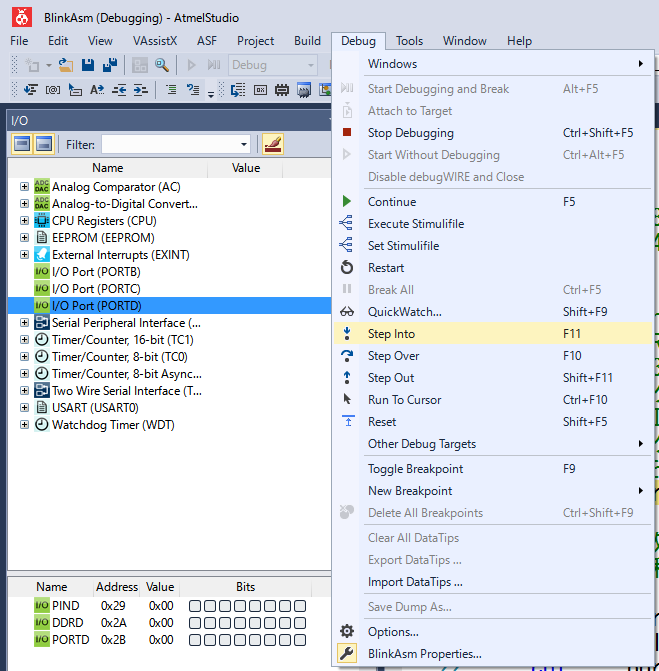This screenshot has height=671, width=659.
Task: Expand the Watchdog Timer (WDT) node
Action: [24, 425]
